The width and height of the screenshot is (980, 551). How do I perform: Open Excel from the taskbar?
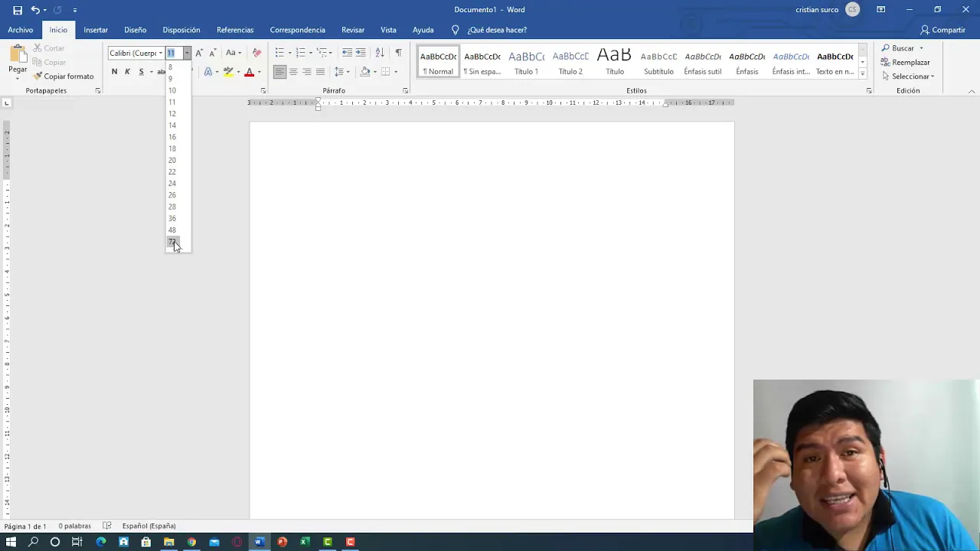(x=305, y=542)
